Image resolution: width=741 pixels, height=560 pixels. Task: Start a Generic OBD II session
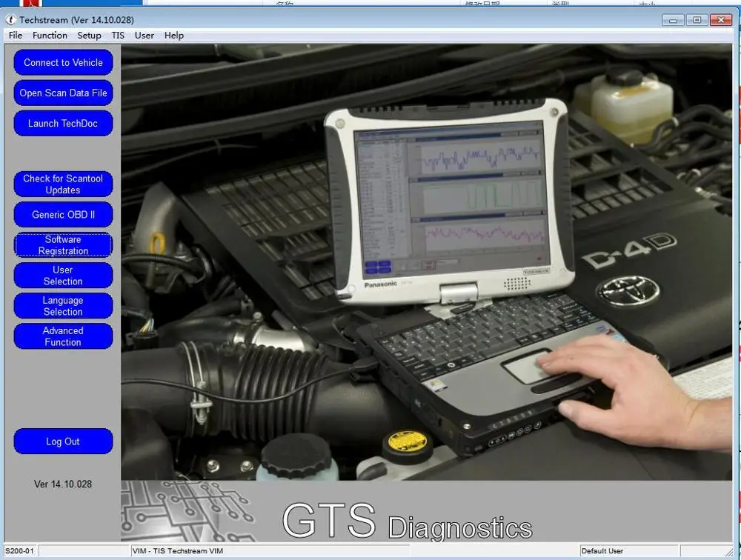point(63,215)
